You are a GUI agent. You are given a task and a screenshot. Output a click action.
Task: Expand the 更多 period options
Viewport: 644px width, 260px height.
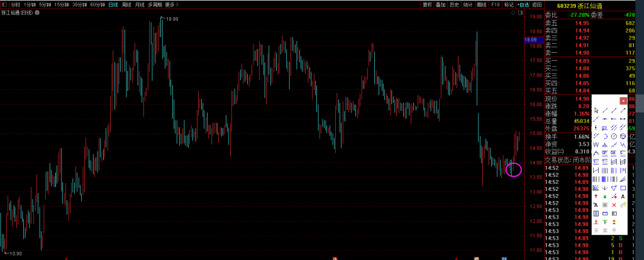click(x=170, y=4)
